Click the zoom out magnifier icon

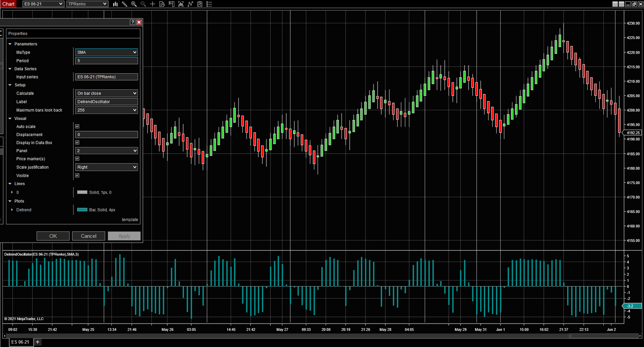coord(143,4)
